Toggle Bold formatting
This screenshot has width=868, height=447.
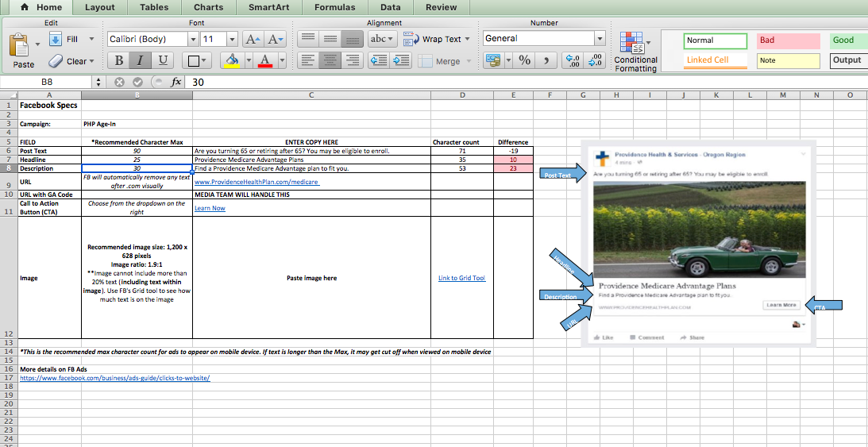[118, 60]
